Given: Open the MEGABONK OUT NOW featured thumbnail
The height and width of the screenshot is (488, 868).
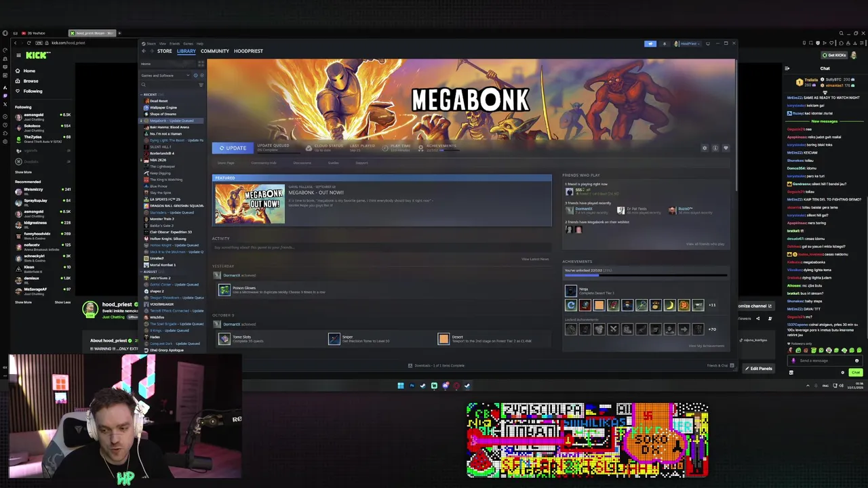Looking at the screenshot, I should pyautogui.click(x=250, y=204).
